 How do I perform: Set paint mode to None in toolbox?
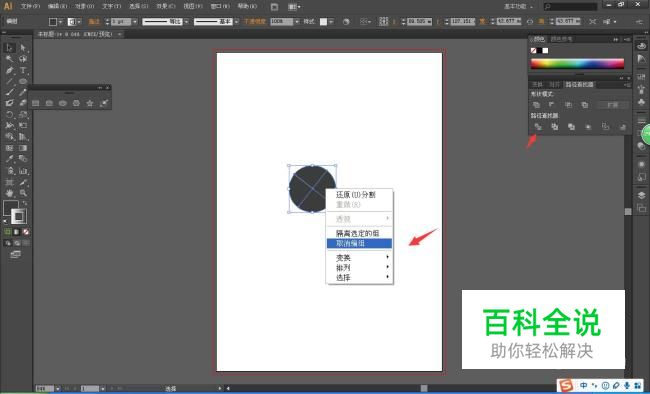pos(26,232)
